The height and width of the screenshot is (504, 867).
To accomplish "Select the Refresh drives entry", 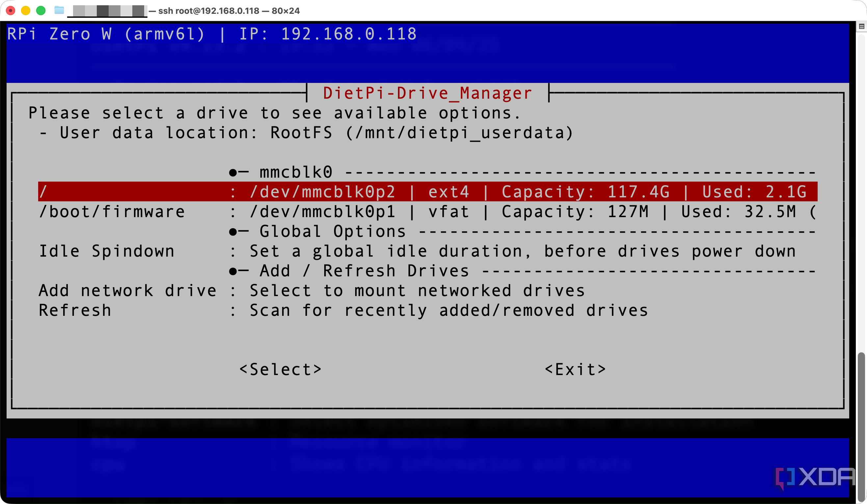I will click(428, 310).
